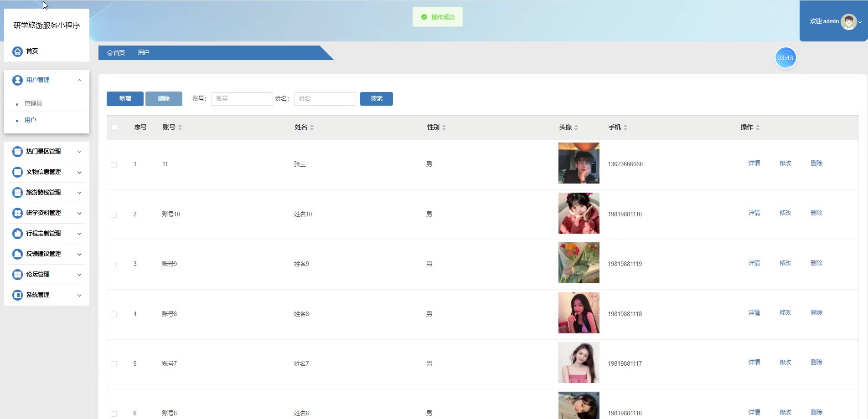This screenshot has width=868, height=419.
Task: Check the row checkbox for 张三
Action: coord(114,165)
